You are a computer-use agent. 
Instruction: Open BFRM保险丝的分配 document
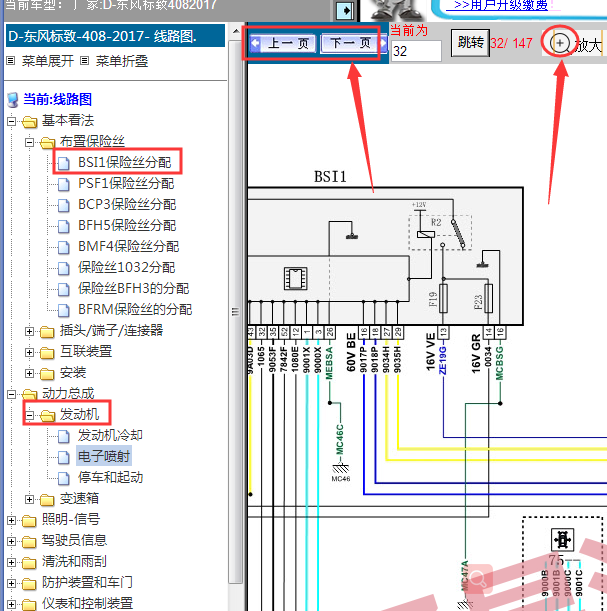pos(135,309)
